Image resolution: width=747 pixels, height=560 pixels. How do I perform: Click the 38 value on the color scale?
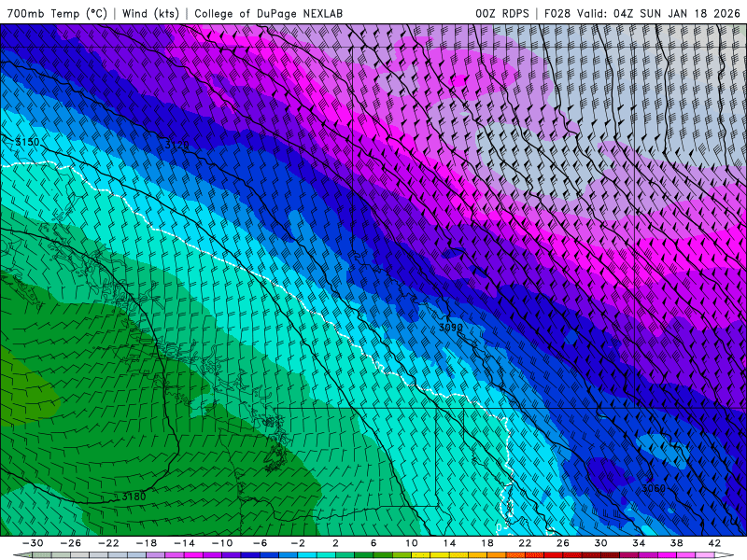click(676, 543)
